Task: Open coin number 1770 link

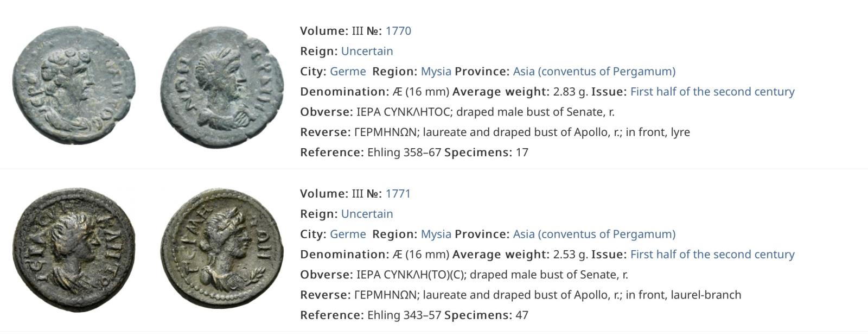Action: [398, 31]
